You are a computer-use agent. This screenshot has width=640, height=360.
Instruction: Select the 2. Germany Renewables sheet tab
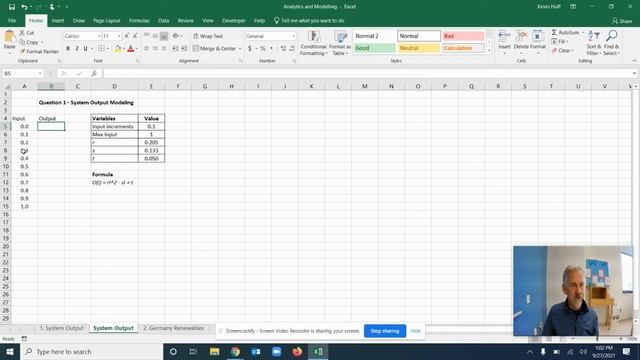[x=173, y=328]
